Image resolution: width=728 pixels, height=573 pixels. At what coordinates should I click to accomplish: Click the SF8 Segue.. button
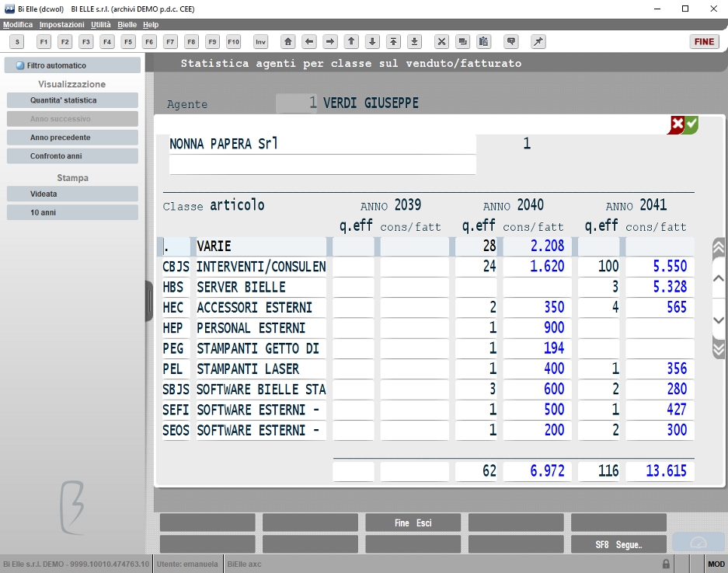pos(619,545)
